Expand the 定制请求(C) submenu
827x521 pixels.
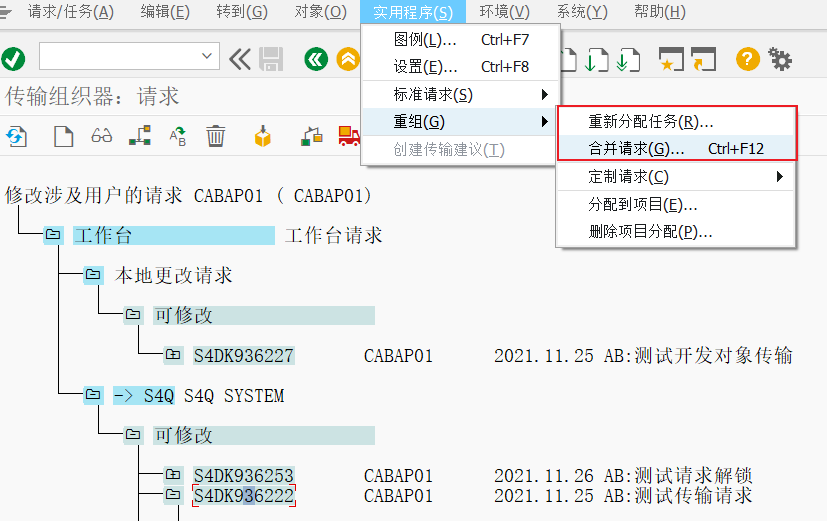pyautogui.click(x=677, y=177)
